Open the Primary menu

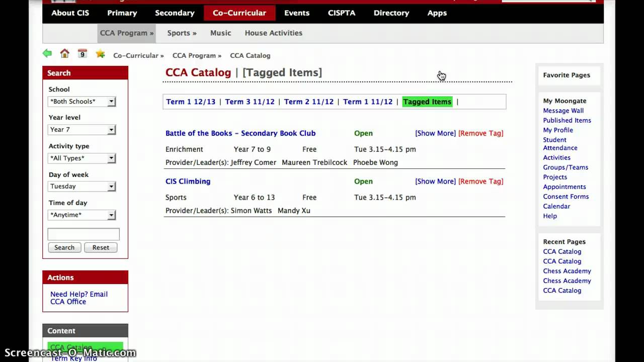(x=122, y=13)
